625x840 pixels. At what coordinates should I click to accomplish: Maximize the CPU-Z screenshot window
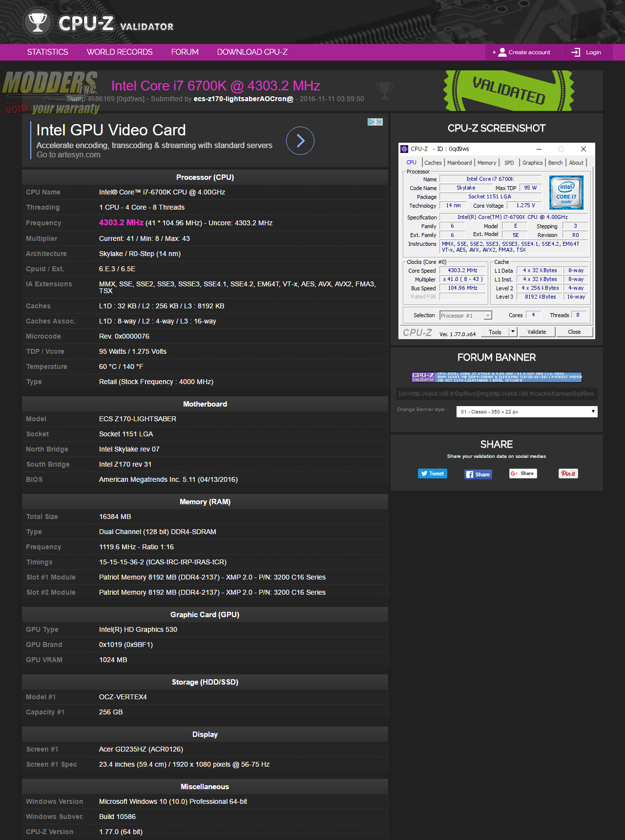click(x=561, y=149)
